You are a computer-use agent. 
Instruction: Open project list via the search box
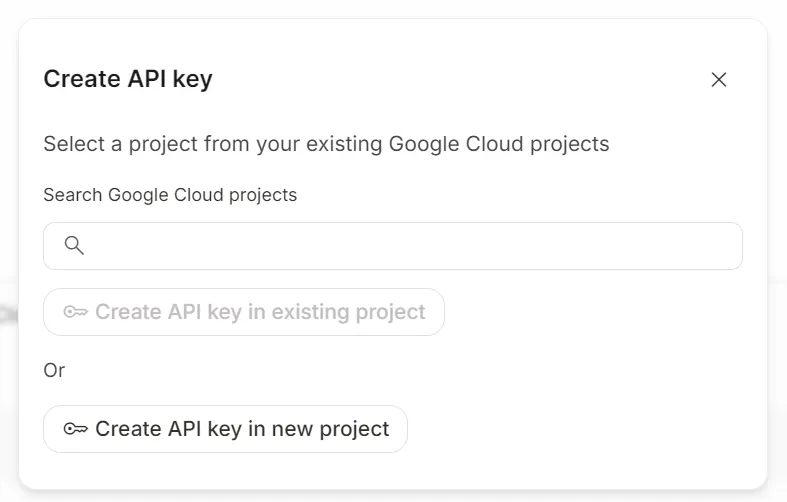click(400, 246)
